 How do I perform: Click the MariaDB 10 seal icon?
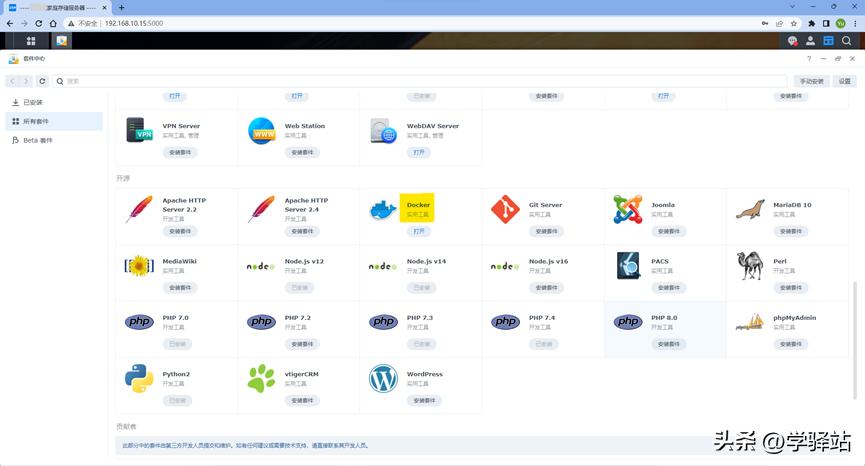[x=750, y=210]
